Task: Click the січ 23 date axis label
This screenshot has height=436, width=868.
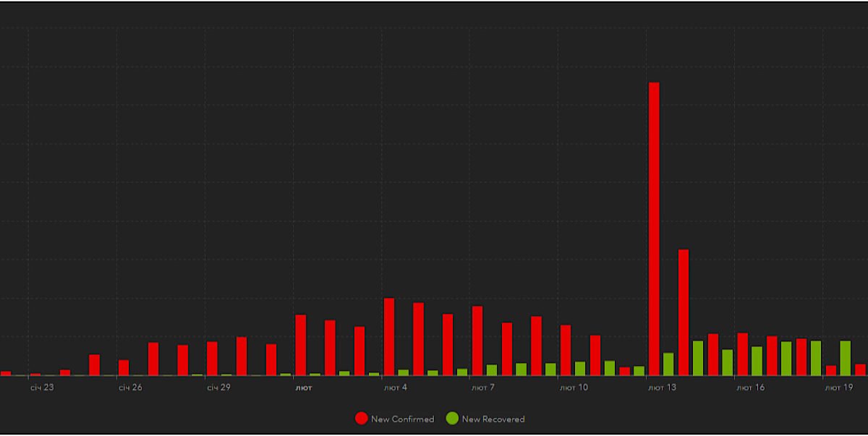Action: coord(42,388)
